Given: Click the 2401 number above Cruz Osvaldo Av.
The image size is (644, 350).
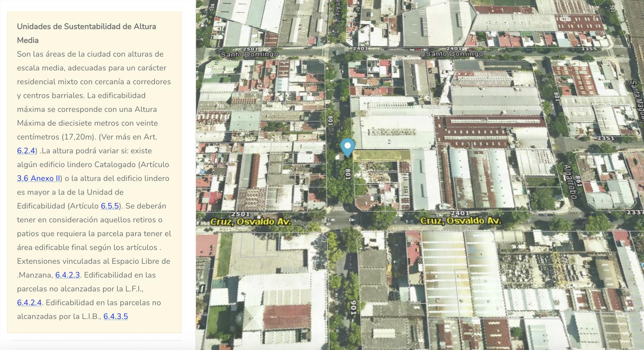Looking at the screenshot, I should 460,213.
